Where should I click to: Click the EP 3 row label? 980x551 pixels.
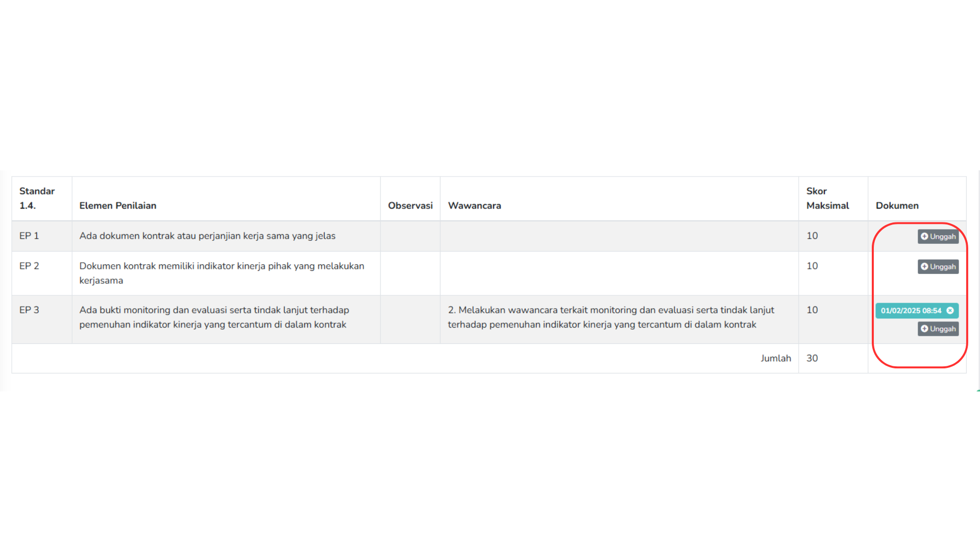click(x=29, y=310)
